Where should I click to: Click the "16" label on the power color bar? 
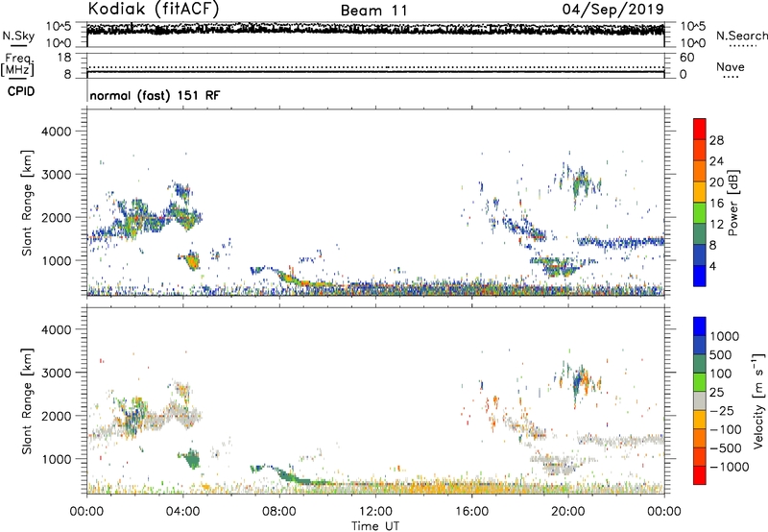tap(716, 204)
